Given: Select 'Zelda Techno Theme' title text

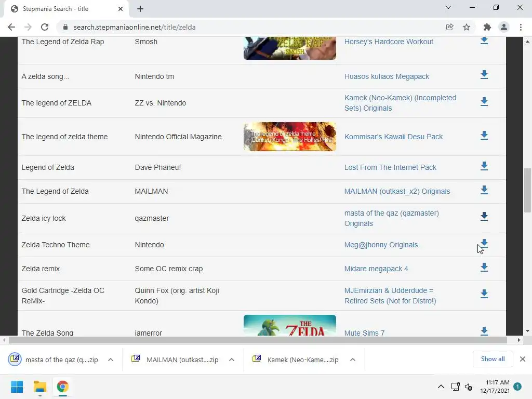Looking at the screenshot, I should point(56,245).
